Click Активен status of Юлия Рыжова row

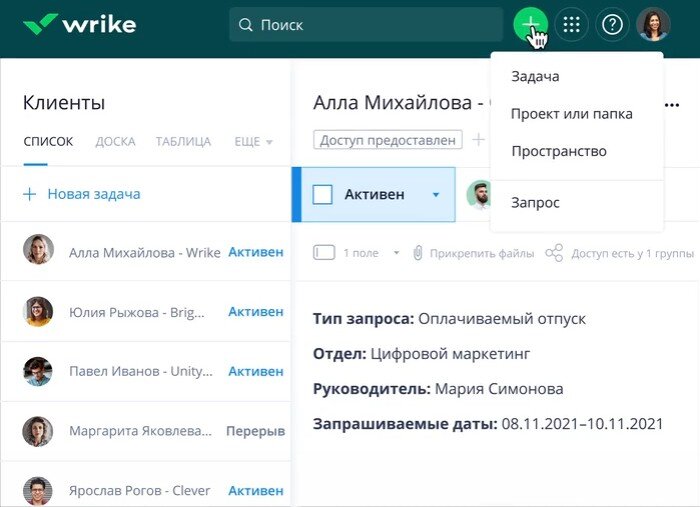(x=256, y=312)
